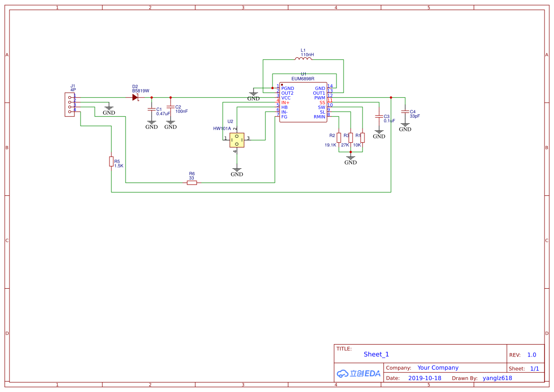Click the 1.5K resistor value label

(118, 166)
